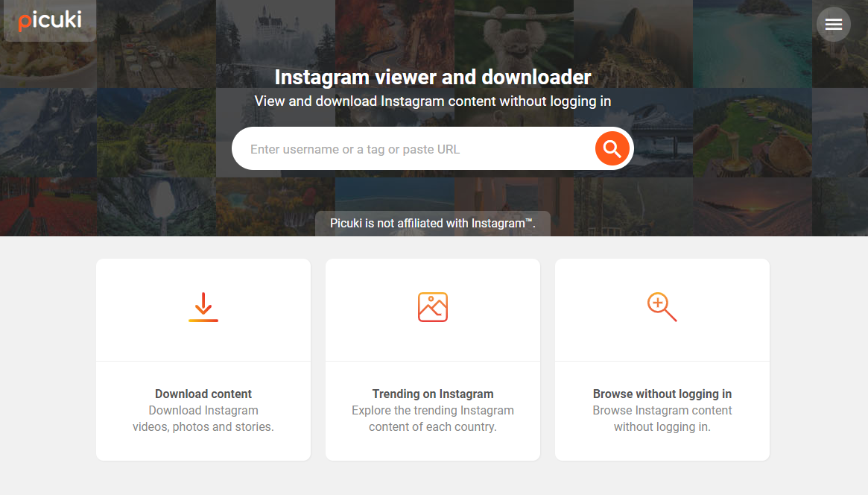The width and height of the screenshot is (868, 495).
Task: Click 'View and download Instagram content' subtitle
Action: tap(433, 101)
